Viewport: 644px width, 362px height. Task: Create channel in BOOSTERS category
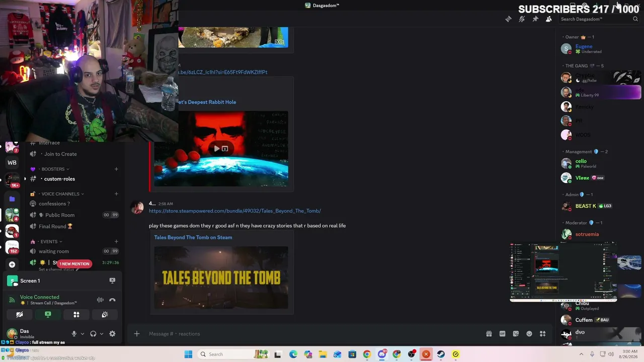coord(116,169)
